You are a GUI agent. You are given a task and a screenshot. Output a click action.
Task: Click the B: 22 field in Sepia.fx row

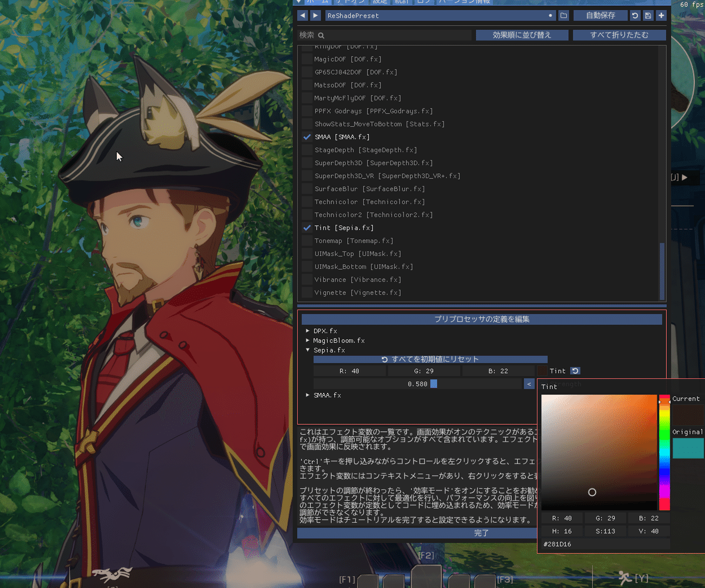click(x=499, y=371)
